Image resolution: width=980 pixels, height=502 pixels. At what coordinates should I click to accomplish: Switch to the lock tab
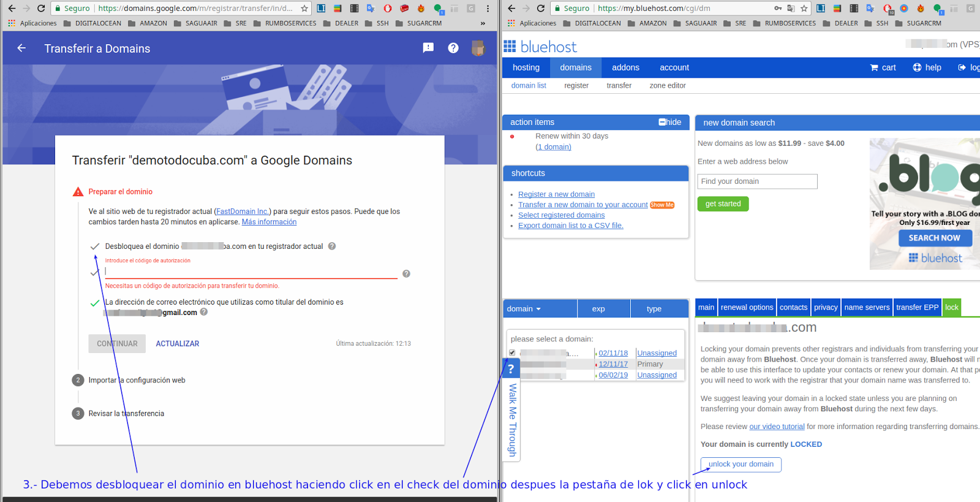952,308
